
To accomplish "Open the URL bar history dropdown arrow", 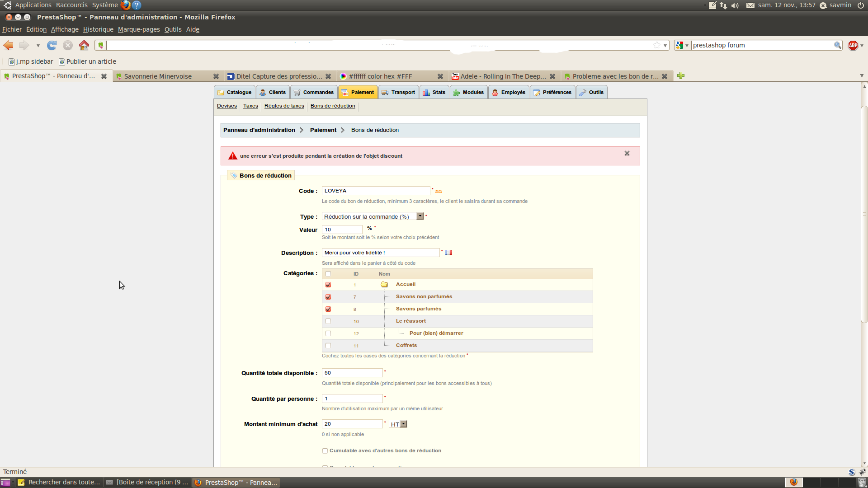I will pos(665,45).
